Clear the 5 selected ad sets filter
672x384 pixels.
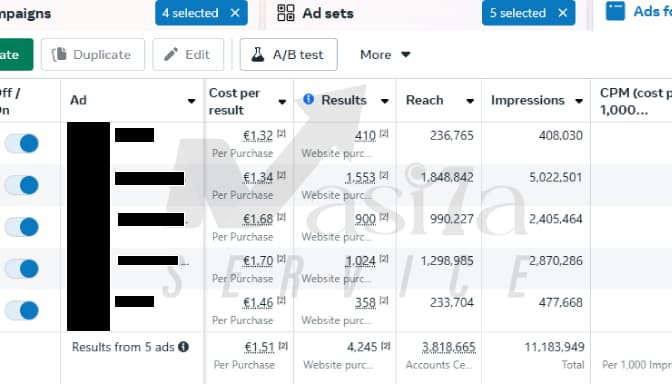(x=563, y=13)
